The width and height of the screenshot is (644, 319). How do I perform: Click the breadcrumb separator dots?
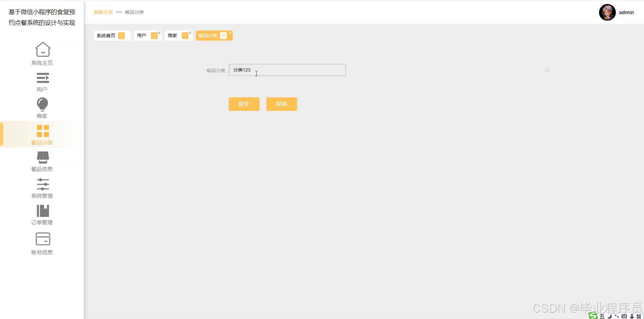[119, 12]
